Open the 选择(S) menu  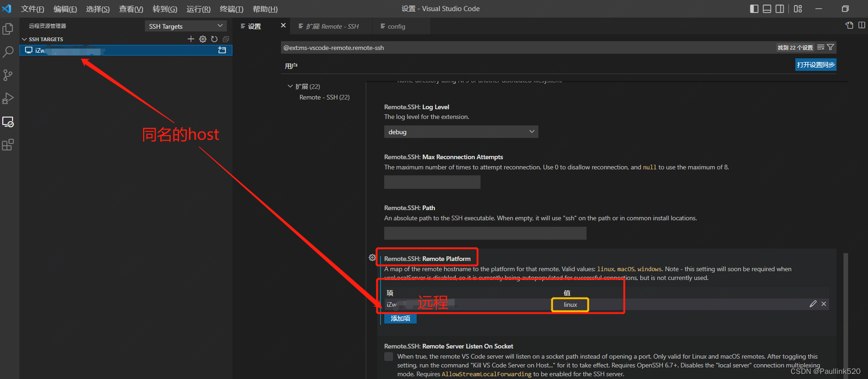(x=98, y=9)
